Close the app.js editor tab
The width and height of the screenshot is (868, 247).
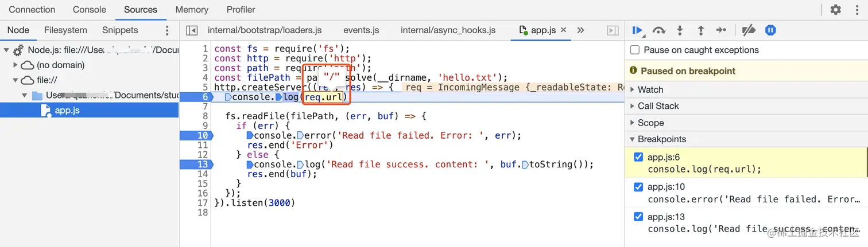pos(563,30)
